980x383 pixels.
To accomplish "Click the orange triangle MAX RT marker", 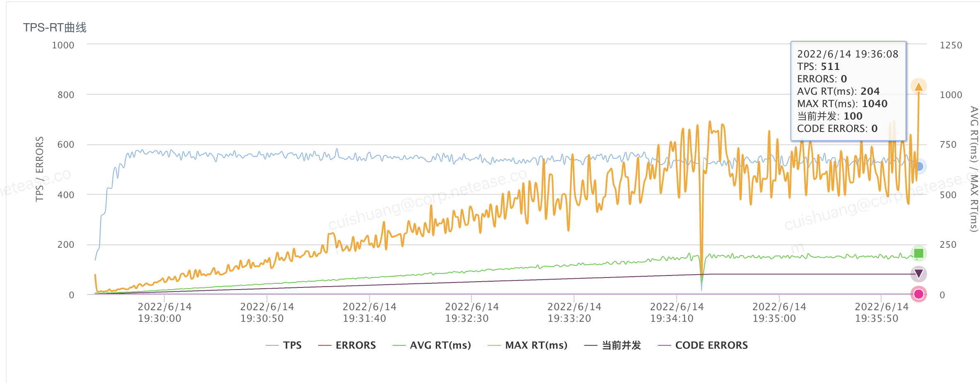I will (918, 86).
